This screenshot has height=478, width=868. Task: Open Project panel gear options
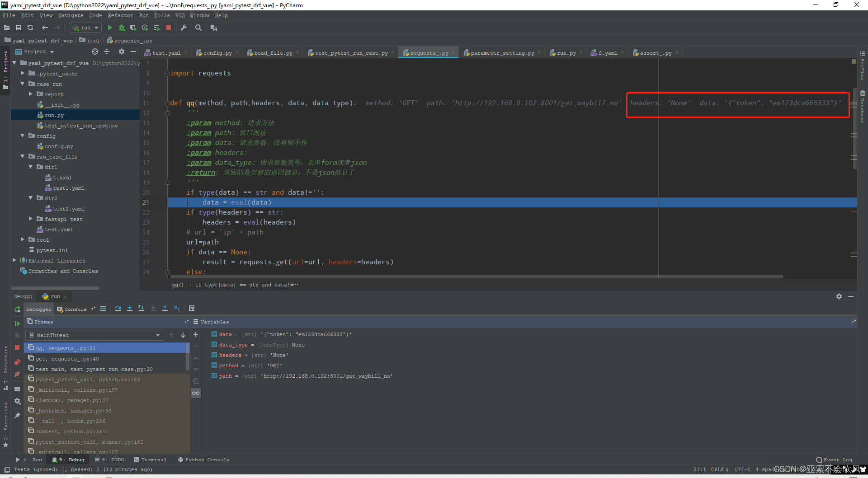(x=121, y=52)
